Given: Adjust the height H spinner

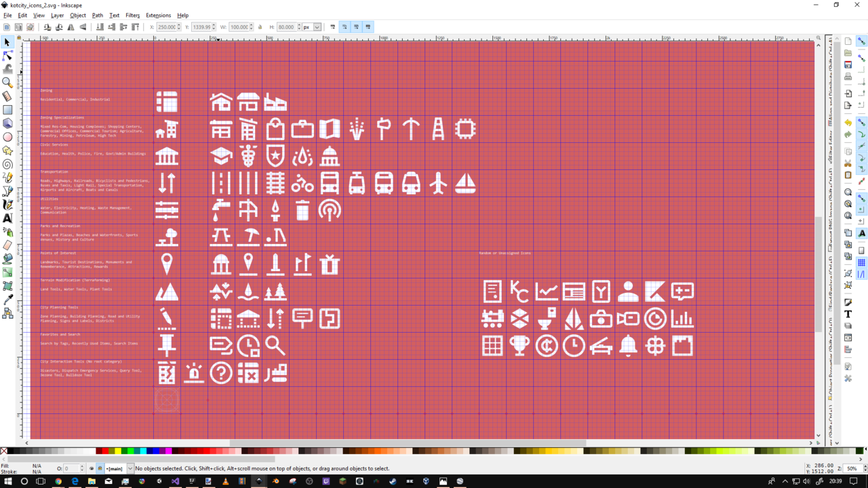Looking at the screenshot, I should click(298, 27).
